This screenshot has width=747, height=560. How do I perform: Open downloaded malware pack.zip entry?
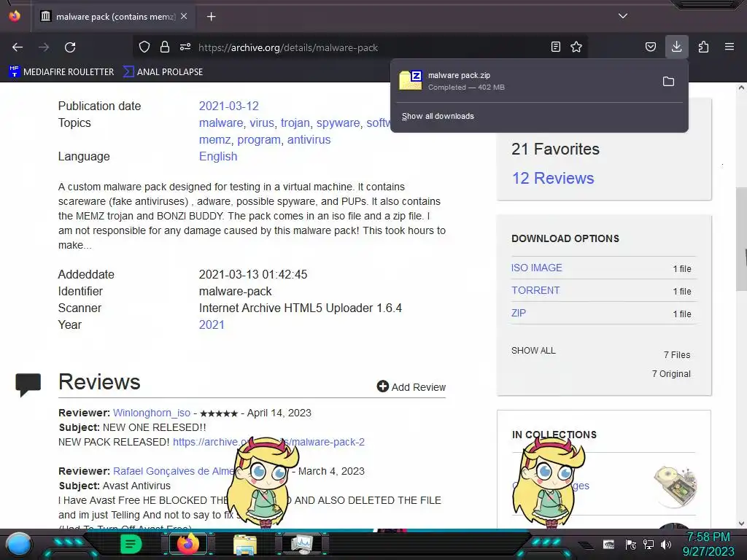click(524, 81)
